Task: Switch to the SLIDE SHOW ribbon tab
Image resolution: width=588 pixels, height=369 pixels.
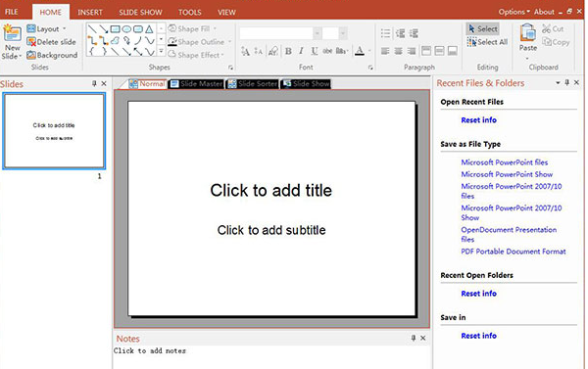Action: coord(140,13)
